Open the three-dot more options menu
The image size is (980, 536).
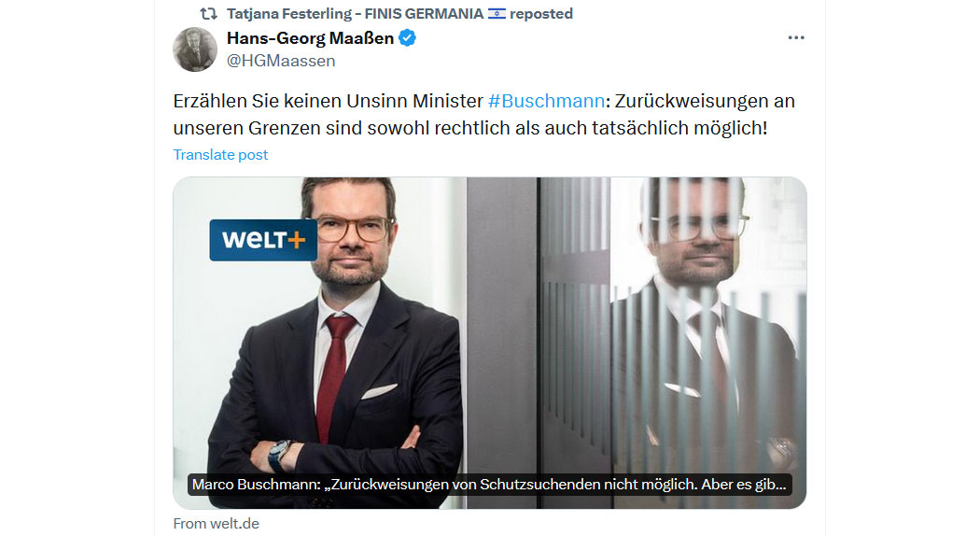click(x=795, y=37)
